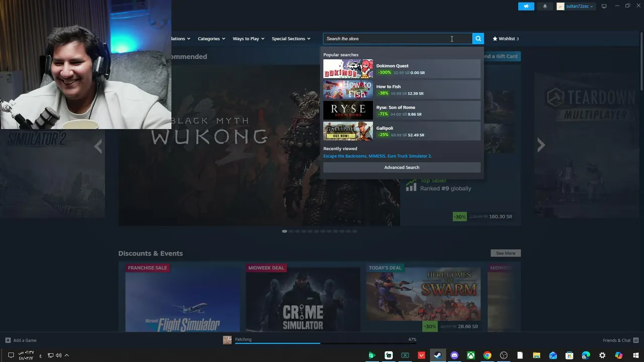
Task: Open Steam from the taskbar
Action: (x=438, y=355)
